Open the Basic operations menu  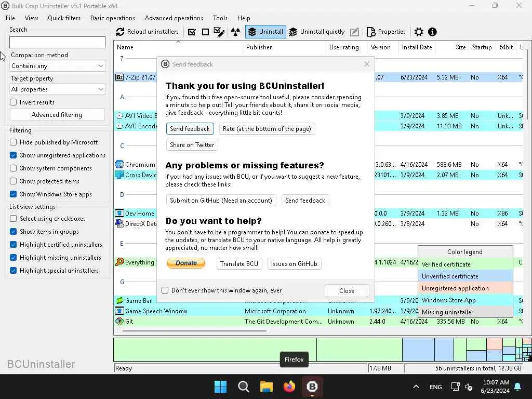click(x=113, y=18)
